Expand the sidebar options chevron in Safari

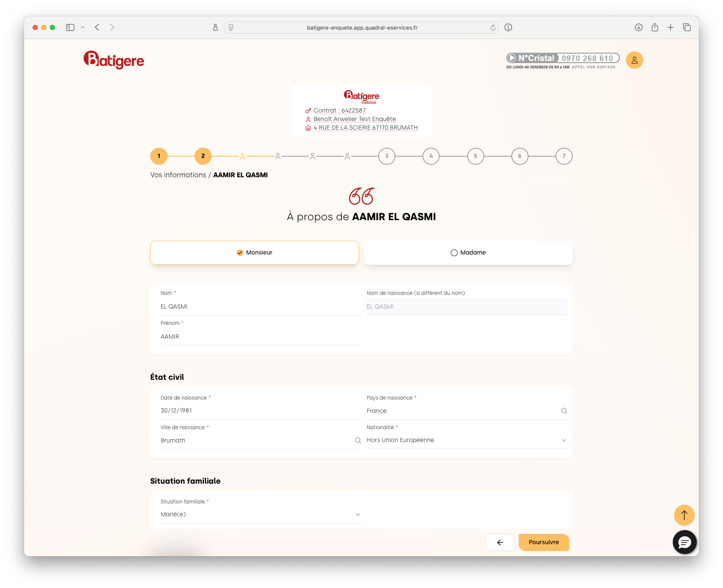[x=83, y=27]
